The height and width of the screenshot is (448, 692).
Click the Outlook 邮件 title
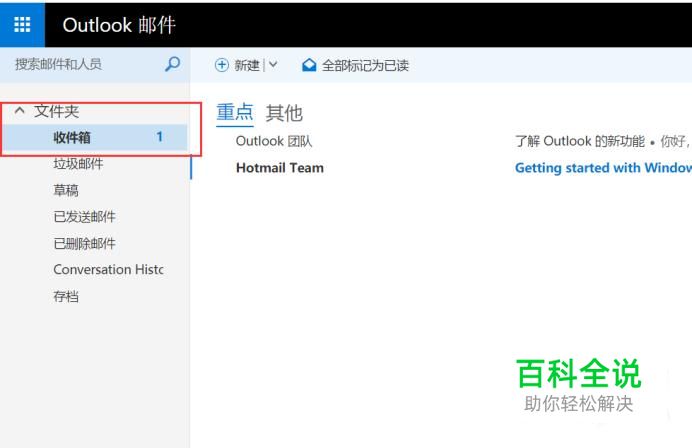pos(119,25)
